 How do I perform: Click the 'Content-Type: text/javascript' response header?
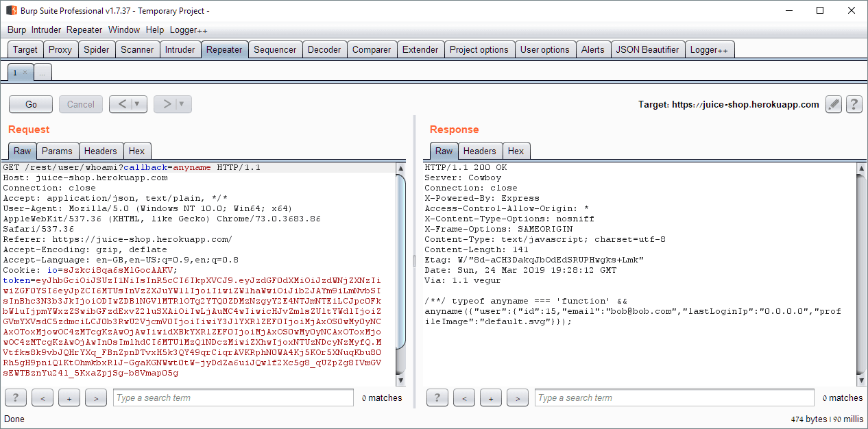[545, 239]
